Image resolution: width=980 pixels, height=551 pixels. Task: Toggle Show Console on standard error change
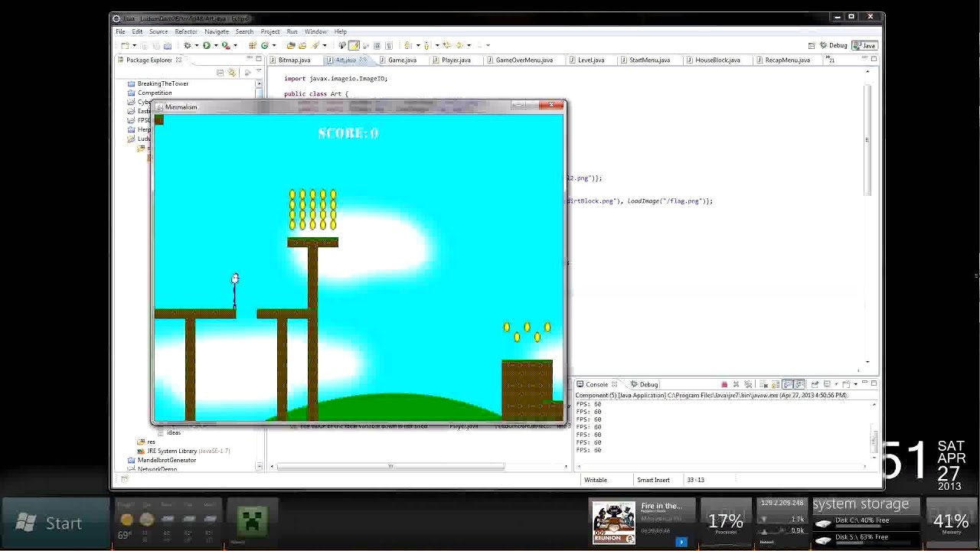tap(799, 384)
